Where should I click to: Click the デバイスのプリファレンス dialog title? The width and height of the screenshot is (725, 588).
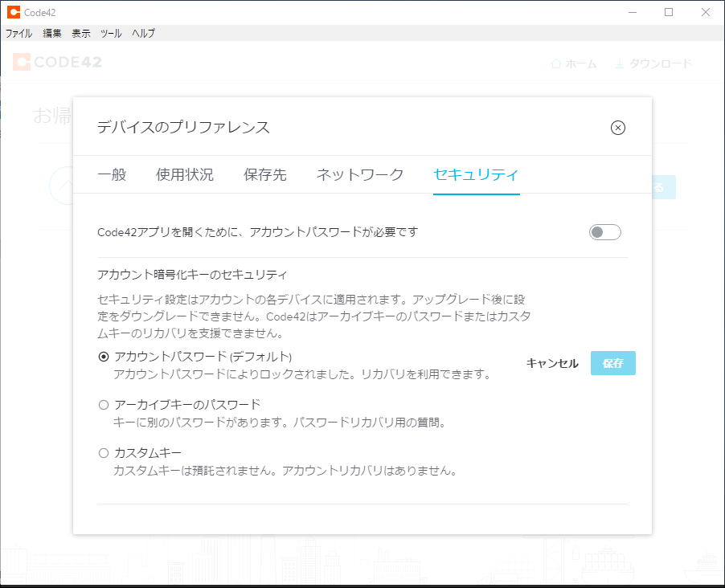[x=183, y=127]
